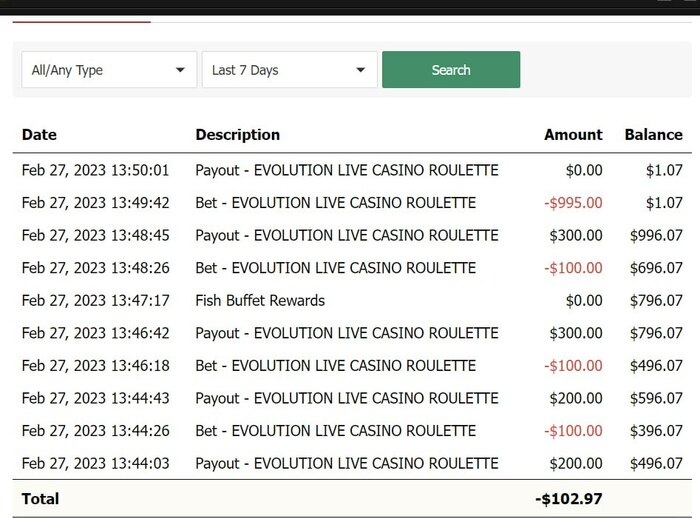Click the Last 7 Days dropdown arrow
This screenshot has height=519, width=700.
(x=360, y=70)
